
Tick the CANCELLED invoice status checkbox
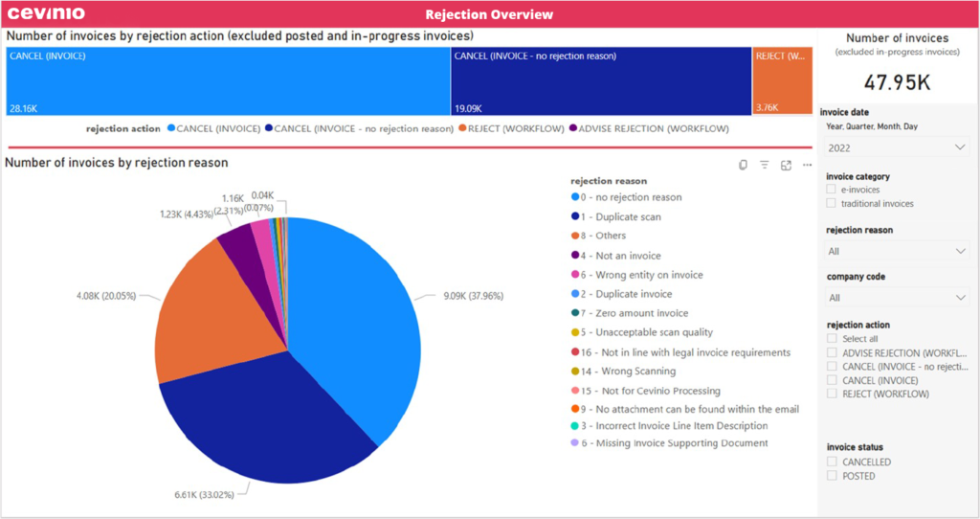coord(832,462)
